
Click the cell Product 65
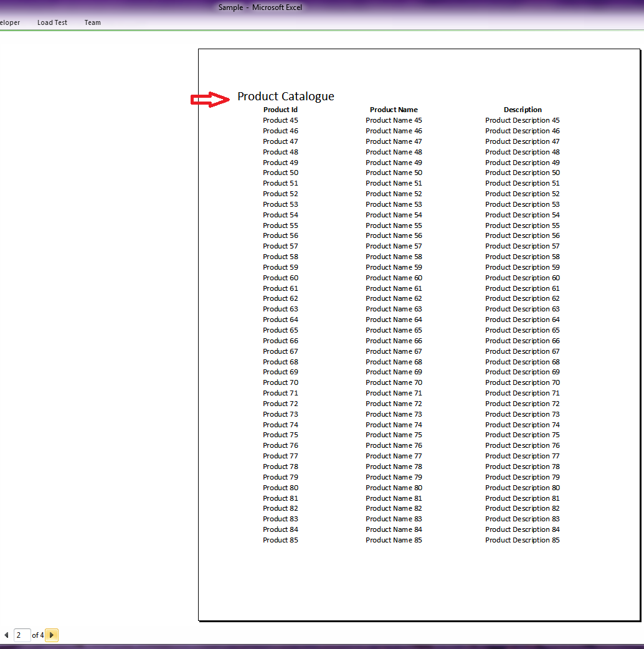coord(280,330)
